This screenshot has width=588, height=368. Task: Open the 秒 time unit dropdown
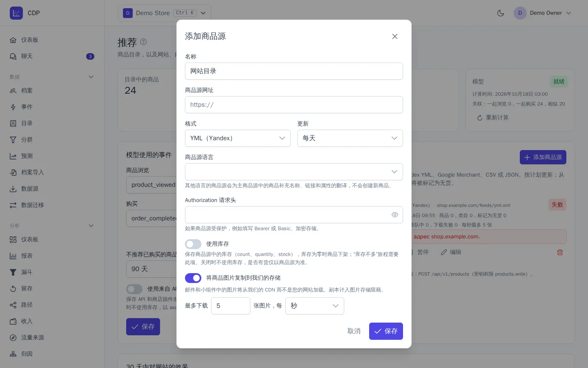tap(315, 306)
